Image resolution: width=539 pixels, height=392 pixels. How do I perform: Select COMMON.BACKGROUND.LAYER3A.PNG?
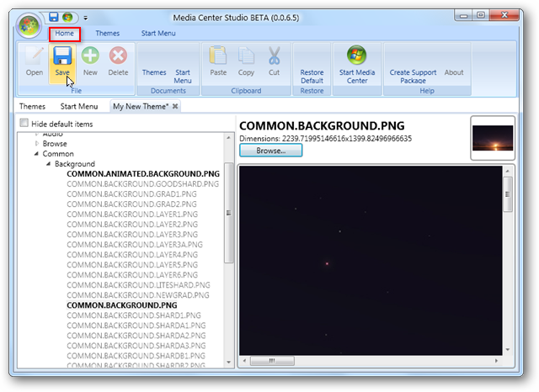[135, 245]
